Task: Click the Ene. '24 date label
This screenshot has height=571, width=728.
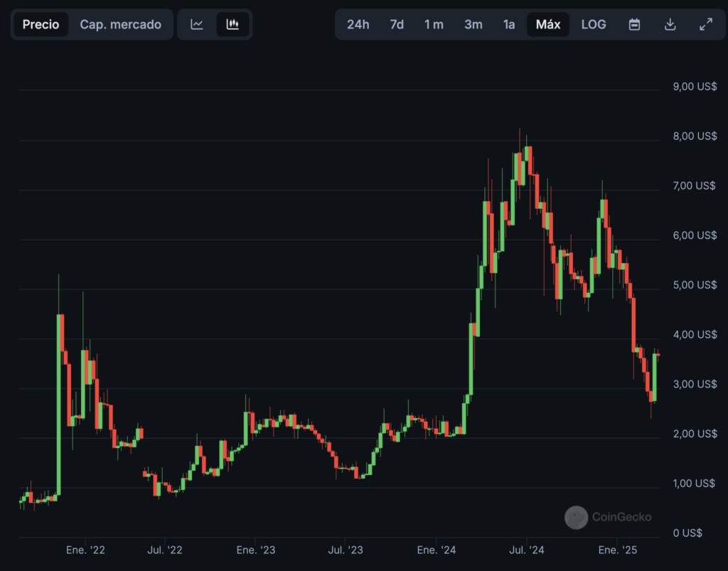Action: point(437,550)
